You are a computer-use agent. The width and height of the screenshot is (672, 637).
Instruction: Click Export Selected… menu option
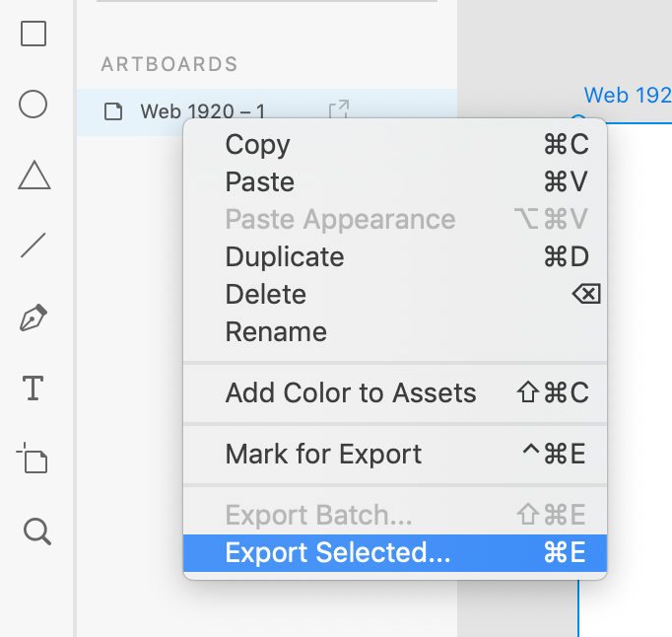338,553
